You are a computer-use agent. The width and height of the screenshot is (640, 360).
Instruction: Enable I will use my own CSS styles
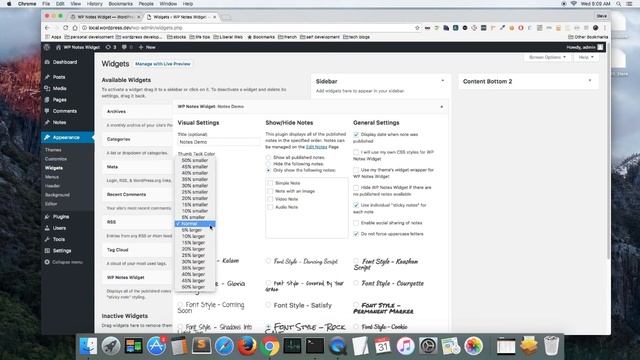click(356, 152)
